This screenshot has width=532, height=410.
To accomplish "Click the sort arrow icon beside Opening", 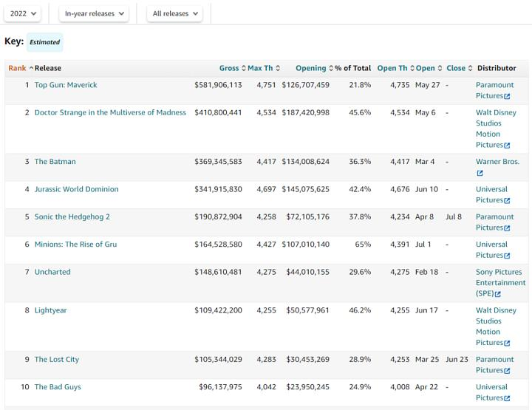I will 331,68.
